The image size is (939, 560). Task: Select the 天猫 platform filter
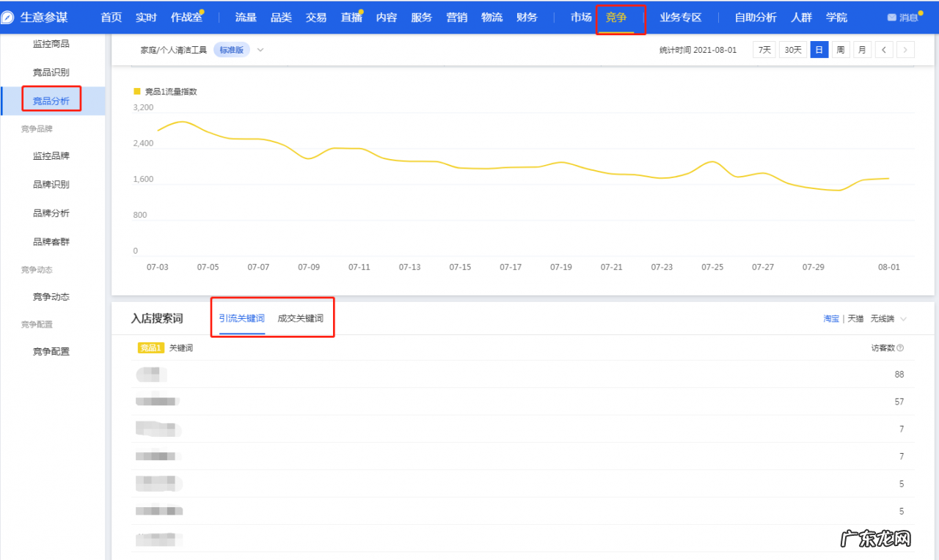pos(855,319)
